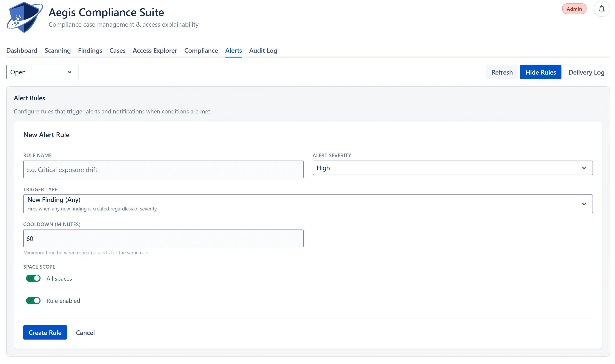
Task: Click the Refresh button
Action: pos(502,72)
